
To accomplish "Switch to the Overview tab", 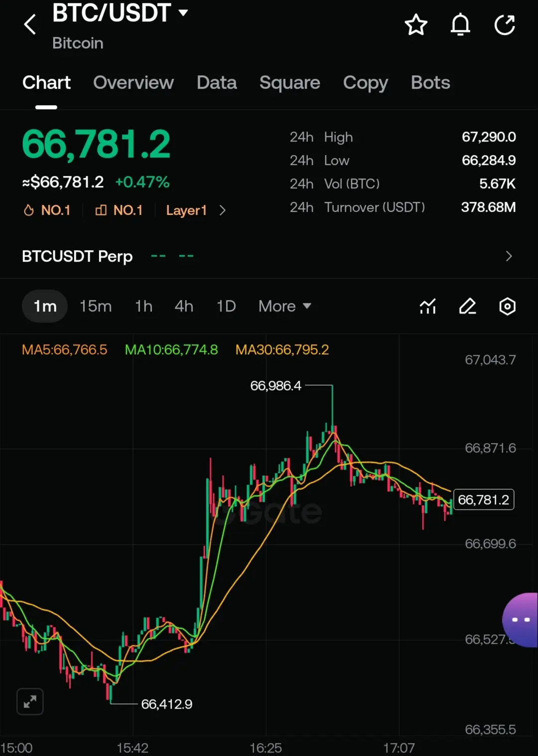I will [134, 83].
